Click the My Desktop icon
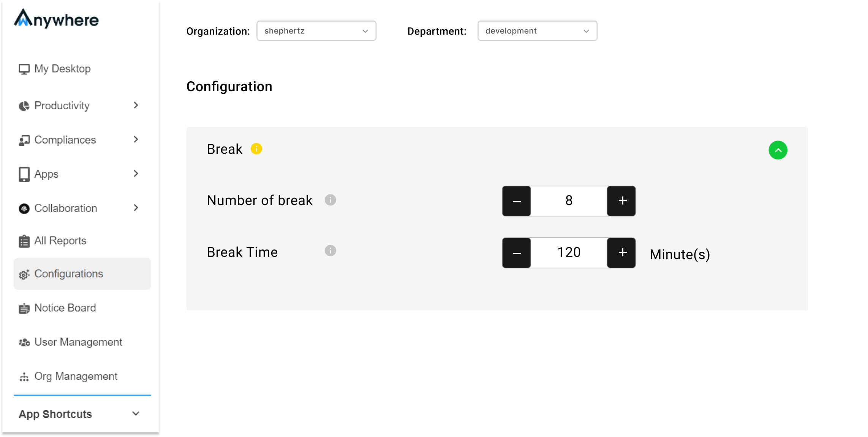This screenshot has height=437, width=868. point(24,68)
